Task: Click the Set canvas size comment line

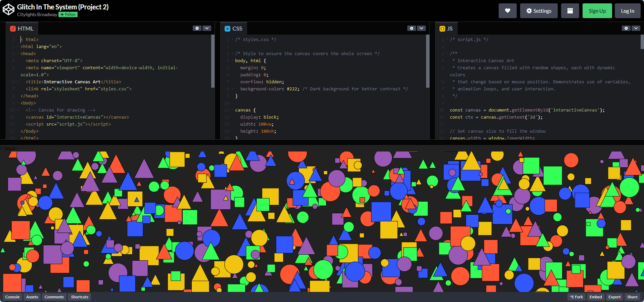Action: [x=498, y=131]
